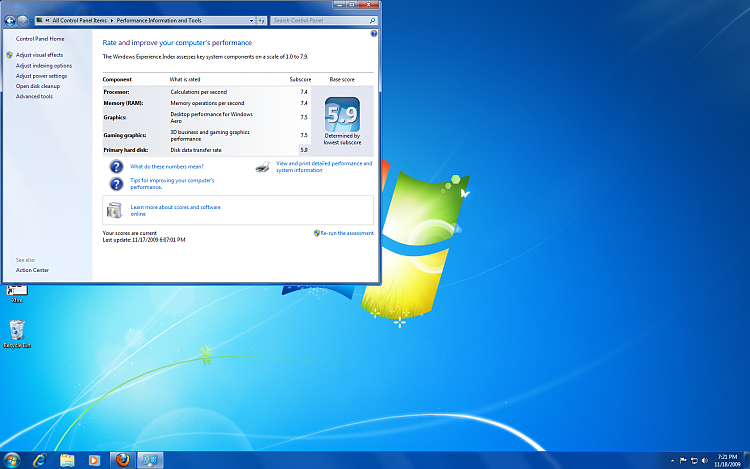Select the Gaming graphics row label
Screen dimensions: 750x469
[x=124, y=135]
